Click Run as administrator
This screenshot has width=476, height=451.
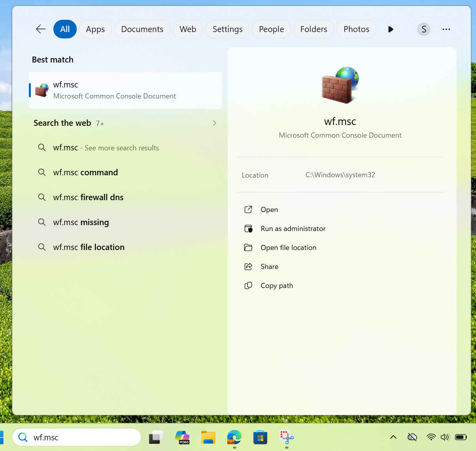[293, 229]
